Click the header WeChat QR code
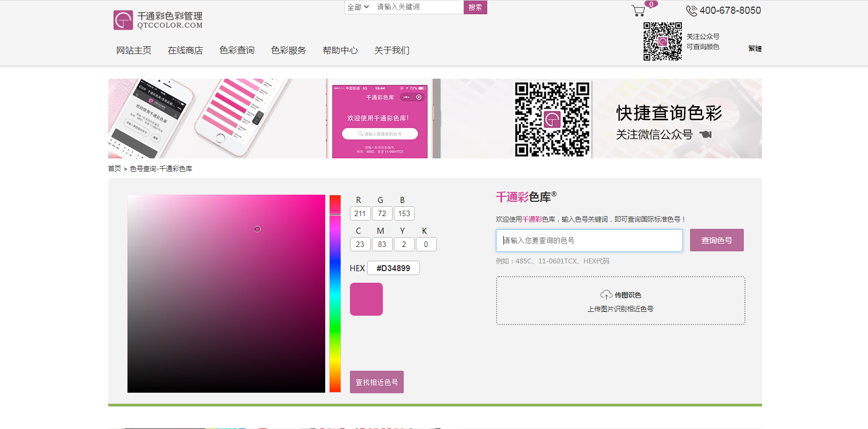The width and height of the screenshot is (868, 429). (x=663, y=41)
